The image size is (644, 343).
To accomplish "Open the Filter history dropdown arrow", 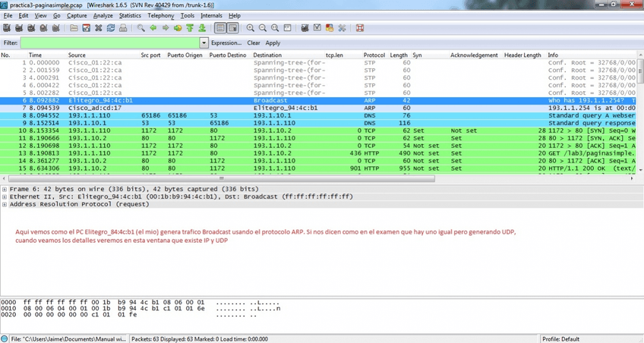I will pos(203,43).
